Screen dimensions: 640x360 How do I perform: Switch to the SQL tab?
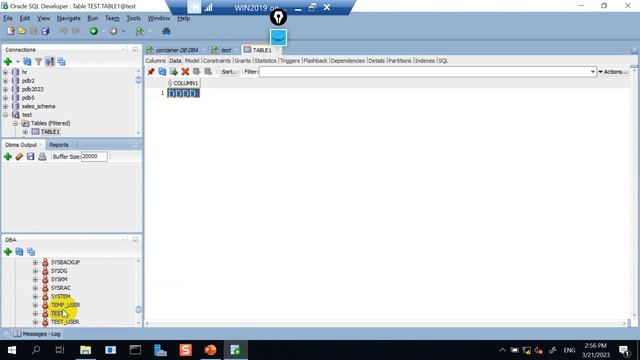click(x=443, y=60)
